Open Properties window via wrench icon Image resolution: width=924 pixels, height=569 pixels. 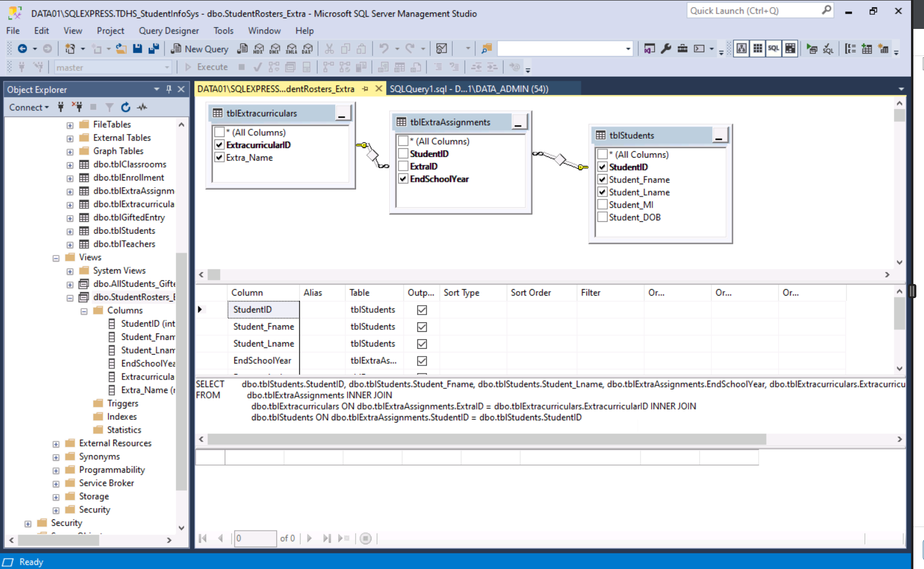(x=666, y=49)
